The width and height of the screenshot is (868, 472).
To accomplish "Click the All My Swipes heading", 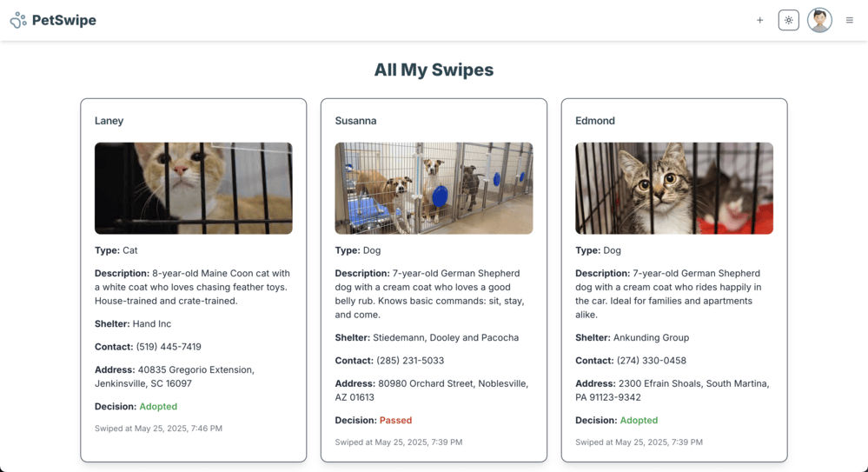I will [434, 70].
